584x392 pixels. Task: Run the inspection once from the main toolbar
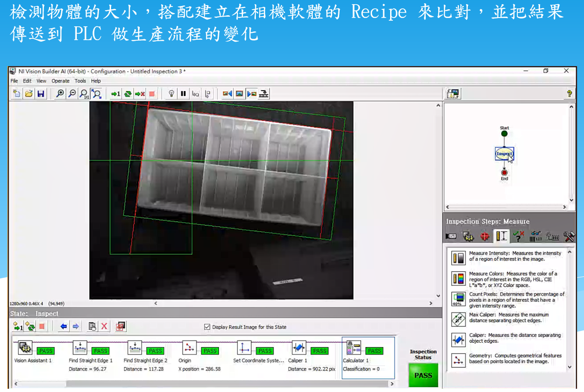click(x=115, y=94)
